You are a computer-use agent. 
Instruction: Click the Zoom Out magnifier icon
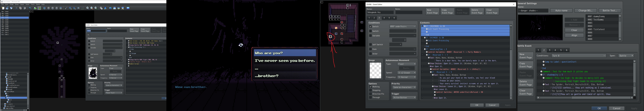[92, 8]
